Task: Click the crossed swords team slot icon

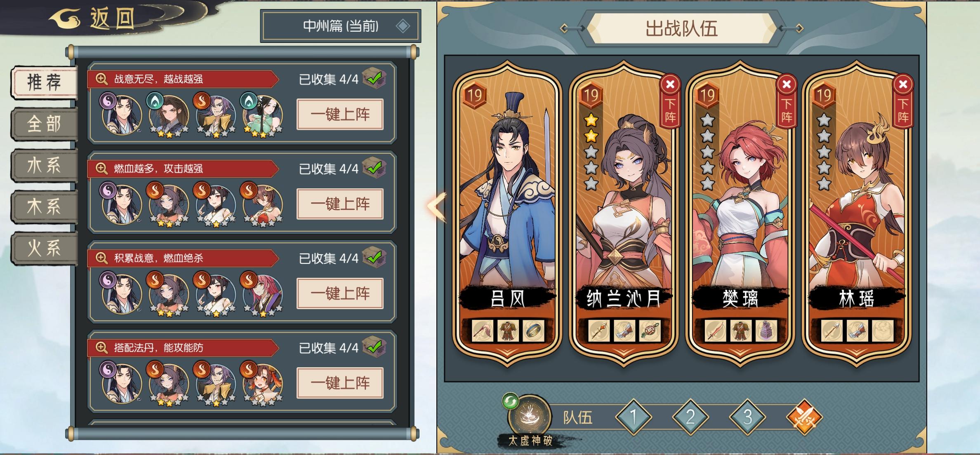Action: 804,417
